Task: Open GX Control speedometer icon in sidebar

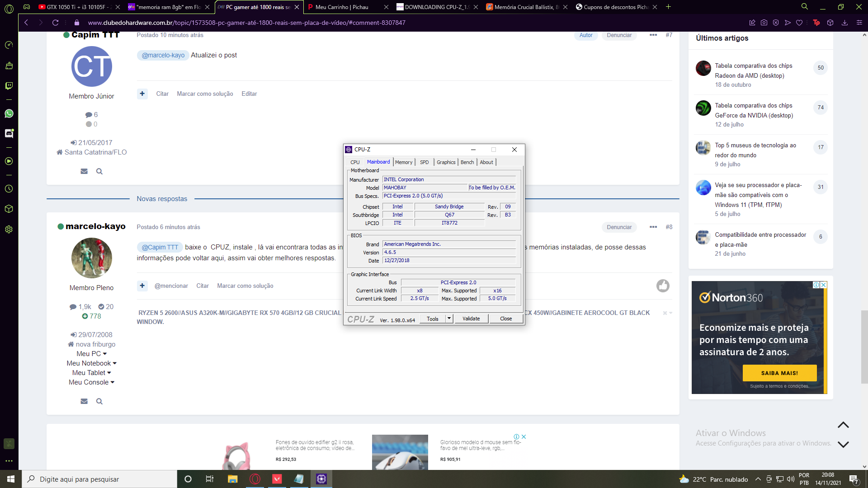Action: (9, 45)
